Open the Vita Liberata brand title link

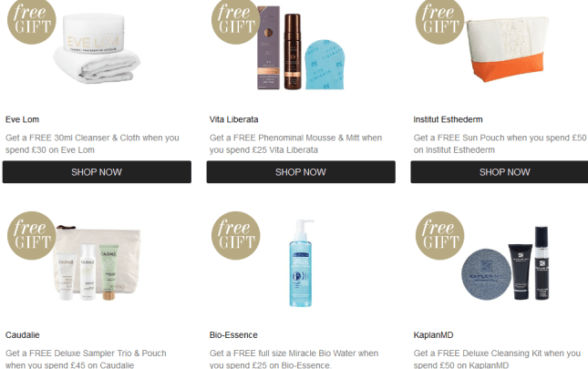(233, 119)
